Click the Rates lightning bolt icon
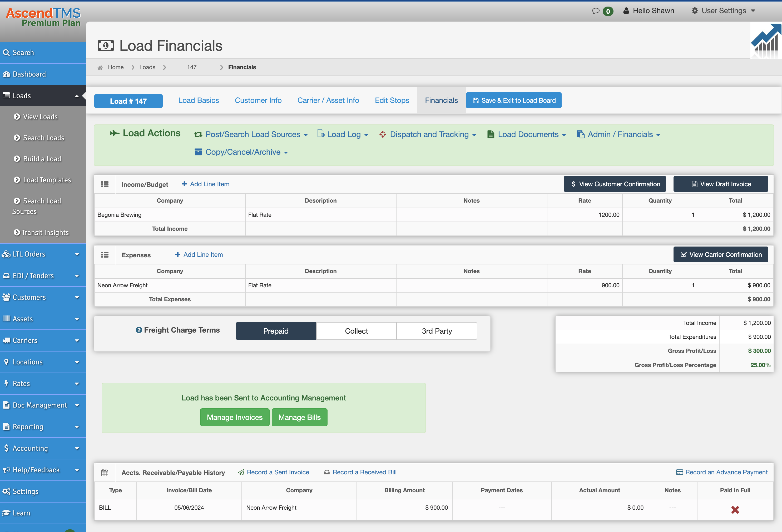 coord(6,383)
